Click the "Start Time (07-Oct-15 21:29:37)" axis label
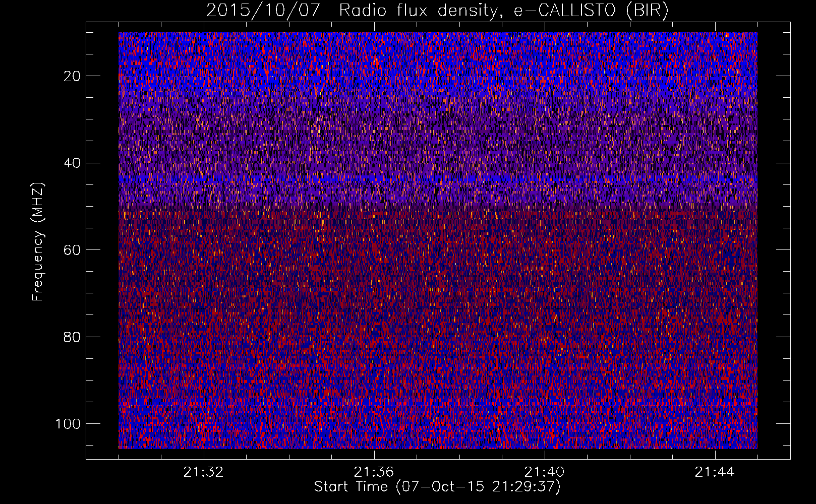 click(x=437, y=487)
